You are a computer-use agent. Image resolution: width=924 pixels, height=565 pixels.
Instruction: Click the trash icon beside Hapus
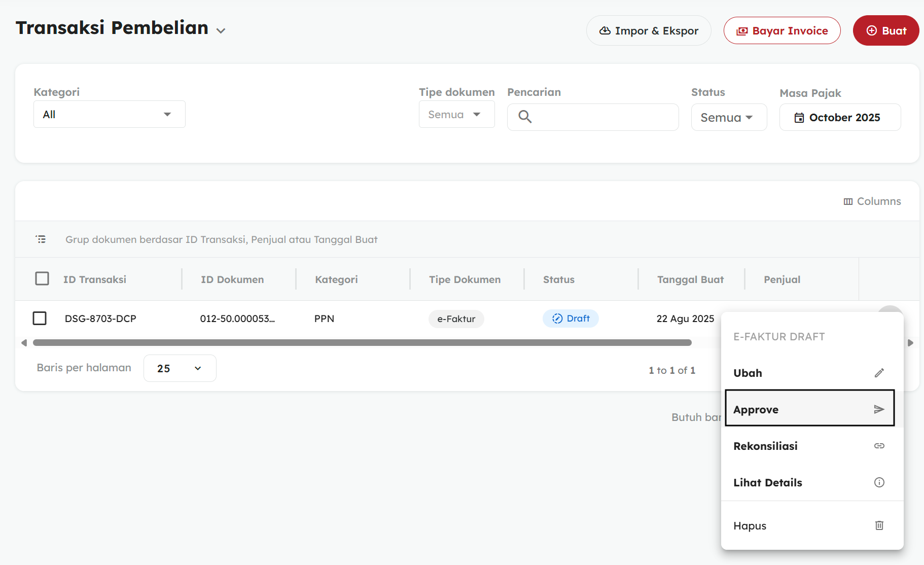[879, 525]
